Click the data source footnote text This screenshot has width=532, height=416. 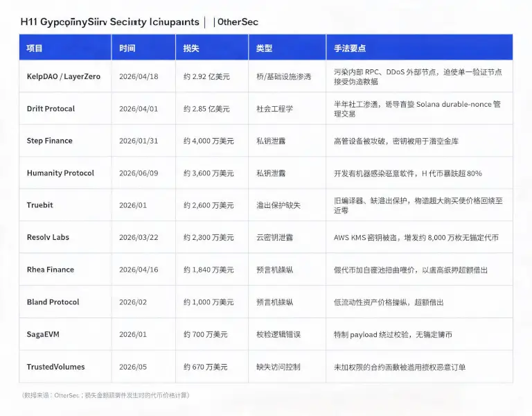coord(105,395)
